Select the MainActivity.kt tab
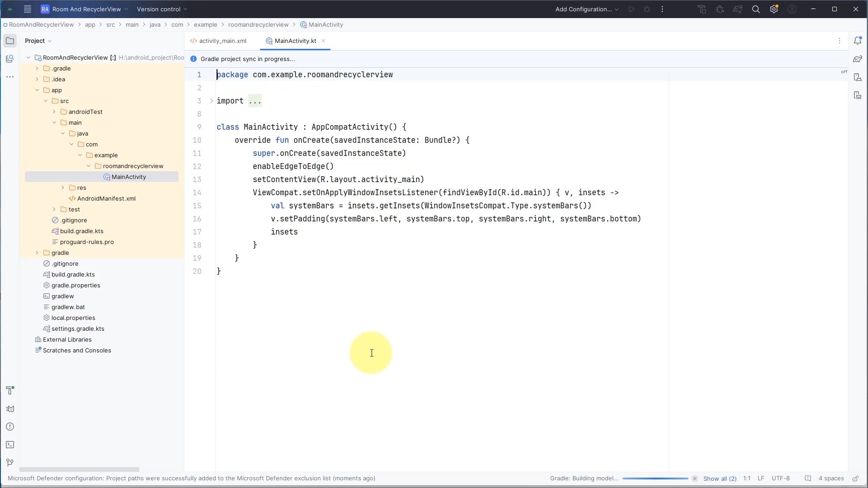 click(296, 41)
